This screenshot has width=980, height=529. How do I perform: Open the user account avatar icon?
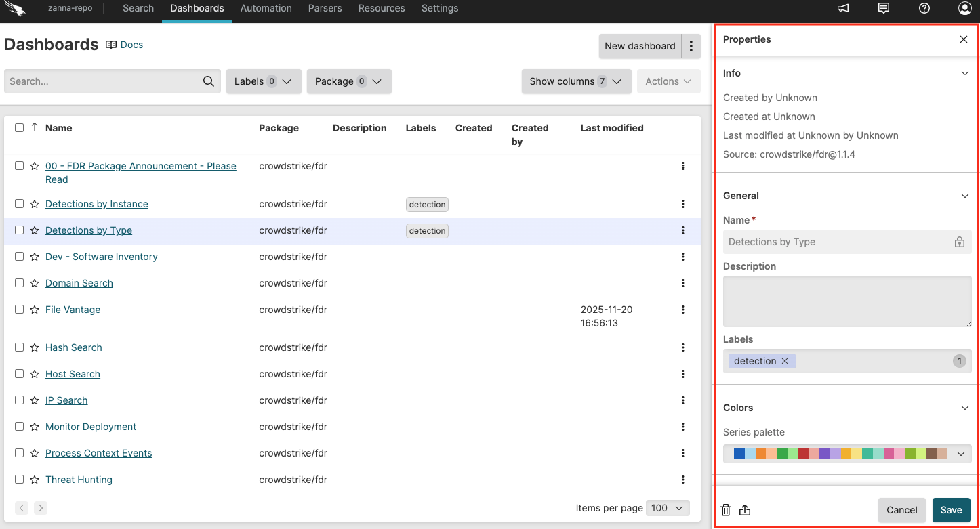pyautogui.click(x=965, y=8)
